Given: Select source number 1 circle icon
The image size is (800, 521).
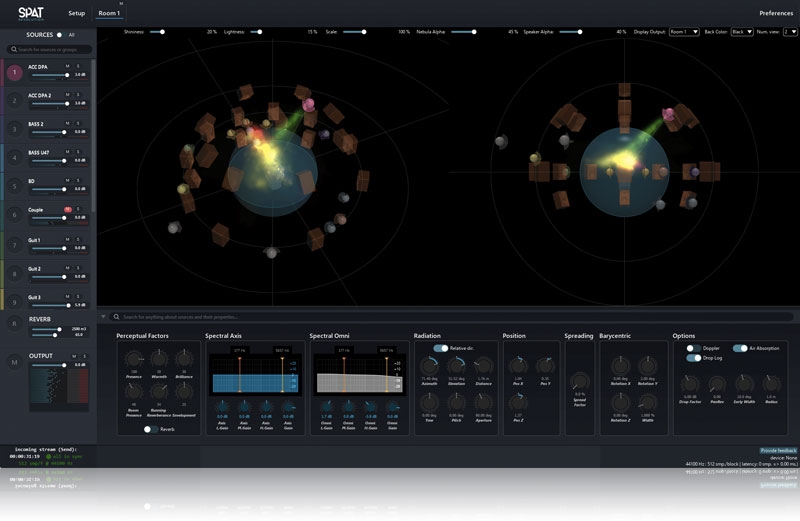Looking at the screenshot, I should click(14, 72).
